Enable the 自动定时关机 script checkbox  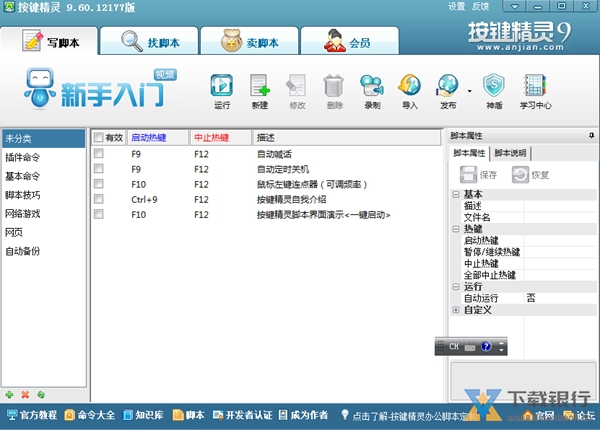coord(99,168)
